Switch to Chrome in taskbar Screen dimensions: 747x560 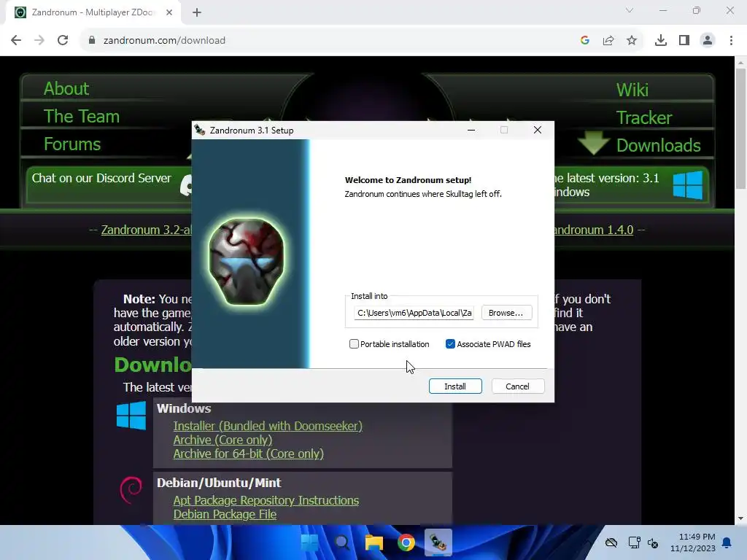point(406,542)
